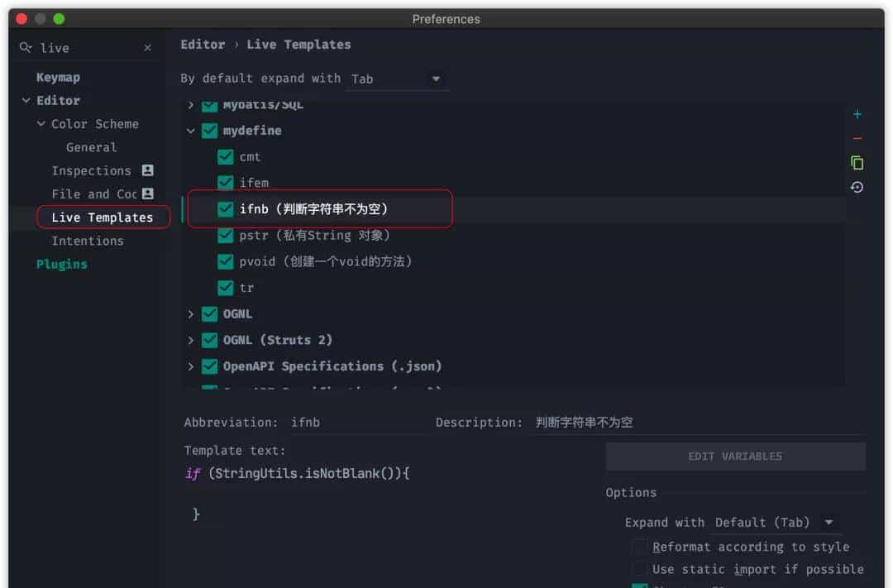Image resolution: width=893 pixels, height=588 pixels.
Task: Click the Abbreviation input field
Action: tap(356, 423)
